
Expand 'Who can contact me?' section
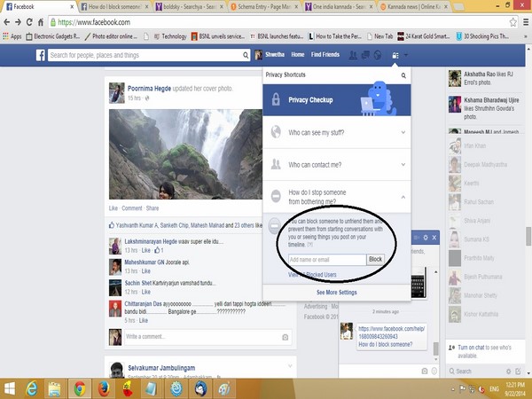(x=337, y=164)
